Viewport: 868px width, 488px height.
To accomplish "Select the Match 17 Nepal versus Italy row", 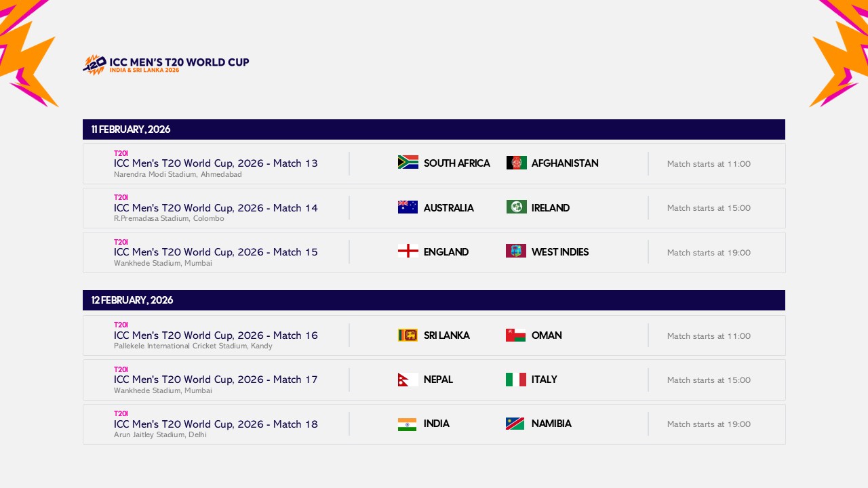I will point(215,380).
